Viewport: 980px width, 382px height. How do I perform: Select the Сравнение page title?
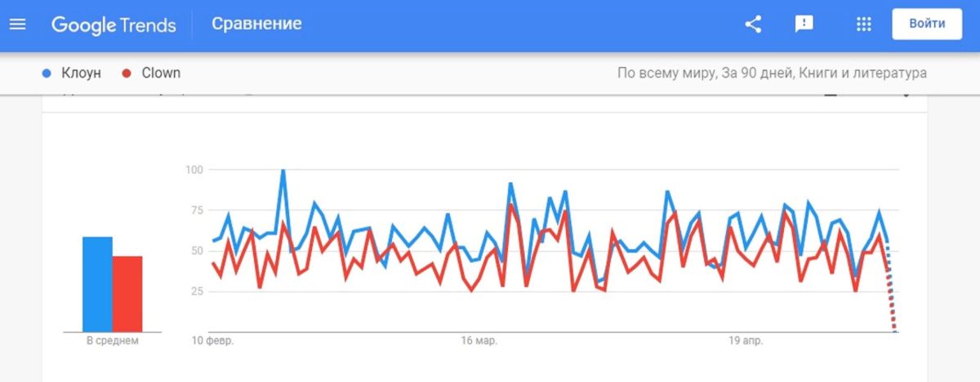pyautogui.click(x=256, y=24)
